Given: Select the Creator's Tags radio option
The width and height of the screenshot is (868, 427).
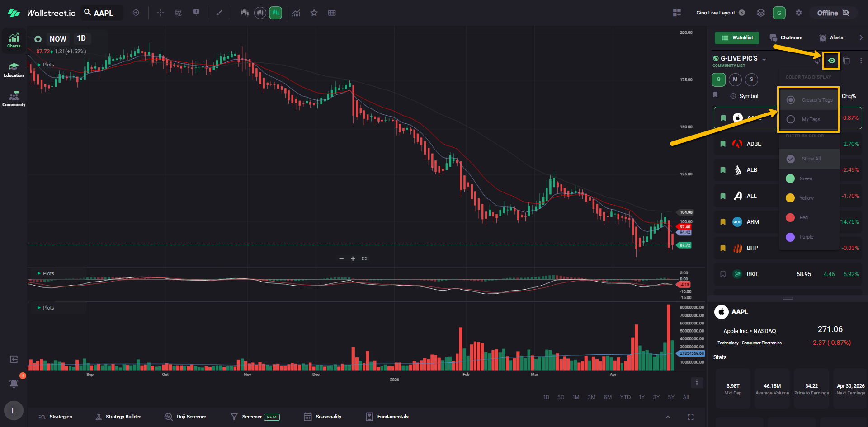Looking at the screenshot, I should pyautogui.click(x=791, y=100).
